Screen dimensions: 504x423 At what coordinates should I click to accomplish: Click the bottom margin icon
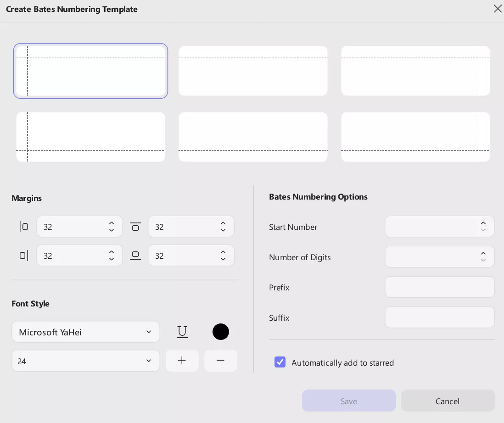(x=135, y=256)
